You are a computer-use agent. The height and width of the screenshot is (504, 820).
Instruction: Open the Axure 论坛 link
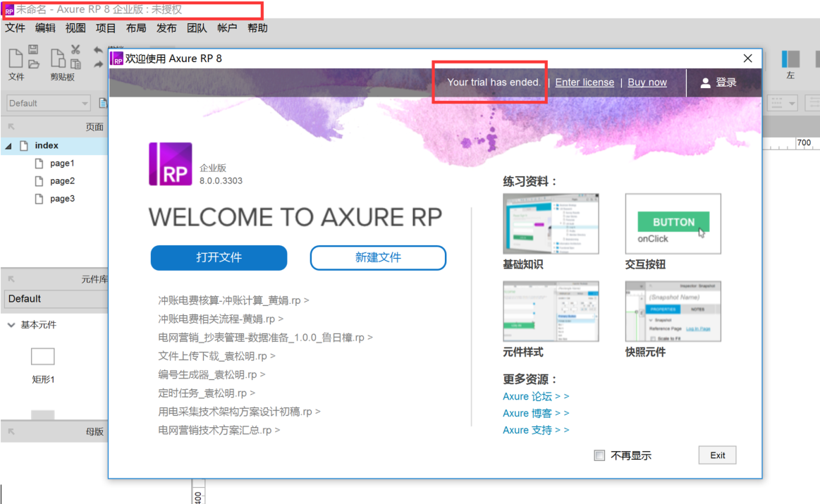click(536, 396)
